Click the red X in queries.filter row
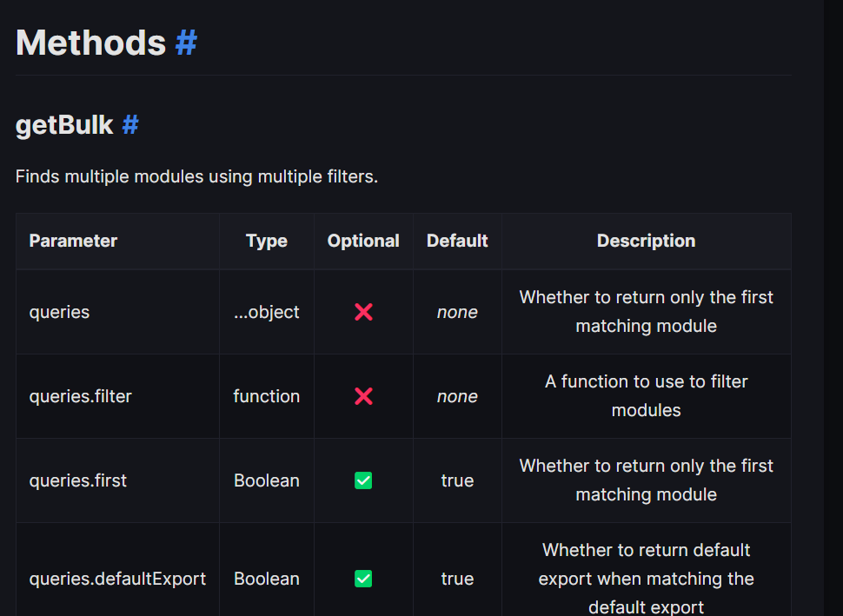The image size is (843, 616). 363,396
